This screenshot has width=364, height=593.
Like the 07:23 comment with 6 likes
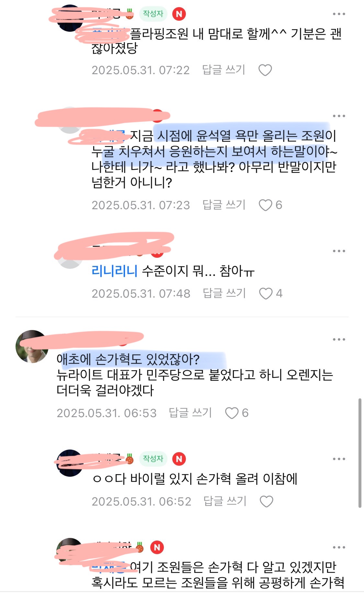point(266,205)
